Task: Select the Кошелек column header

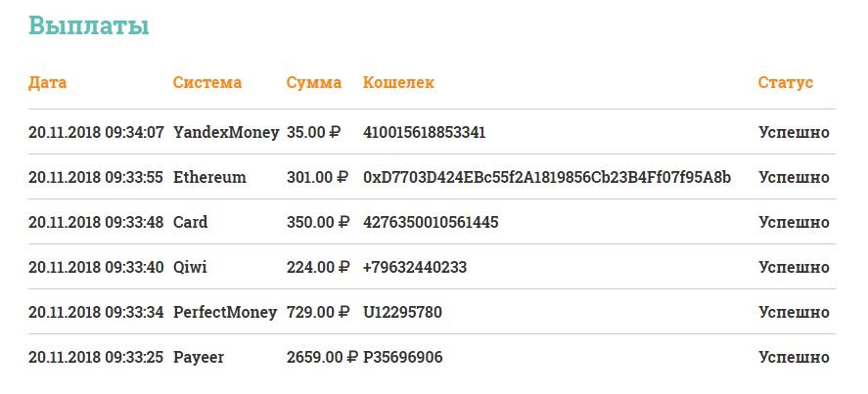Action: coord(398,82)
